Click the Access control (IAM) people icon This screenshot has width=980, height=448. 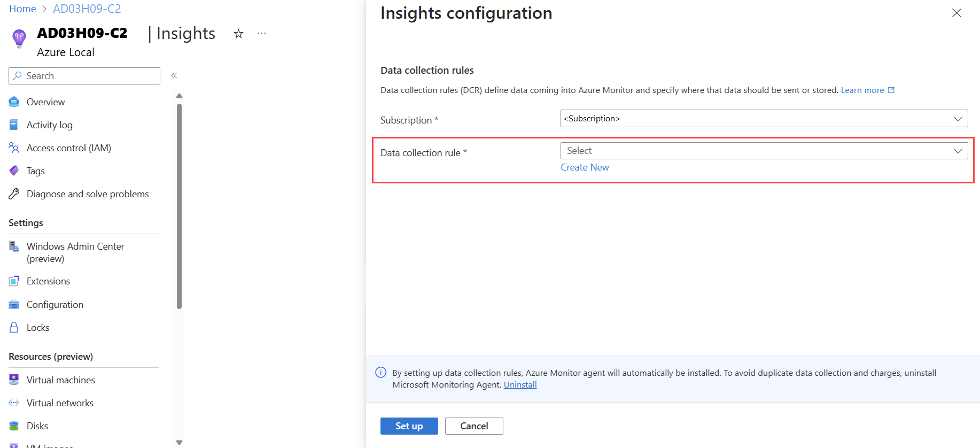[14, 148]
